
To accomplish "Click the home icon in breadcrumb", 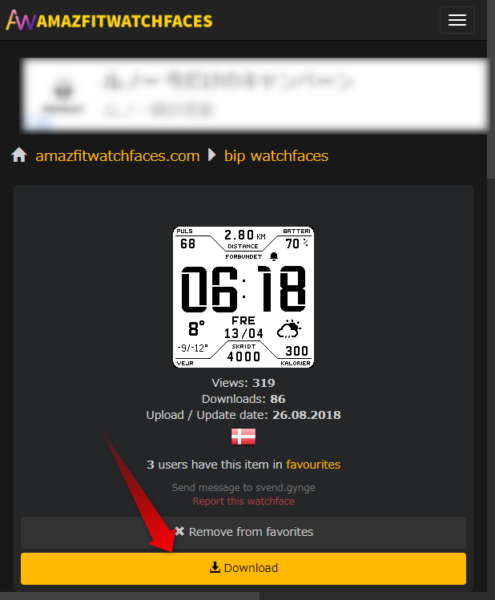I will (19, 155).
